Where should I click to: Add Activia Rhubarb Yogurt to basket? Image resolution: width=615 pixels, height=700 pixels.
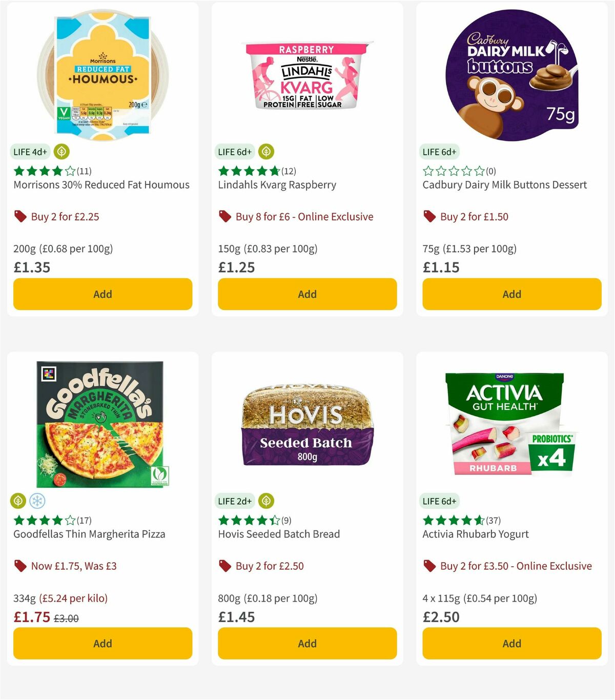click(511, 643)
